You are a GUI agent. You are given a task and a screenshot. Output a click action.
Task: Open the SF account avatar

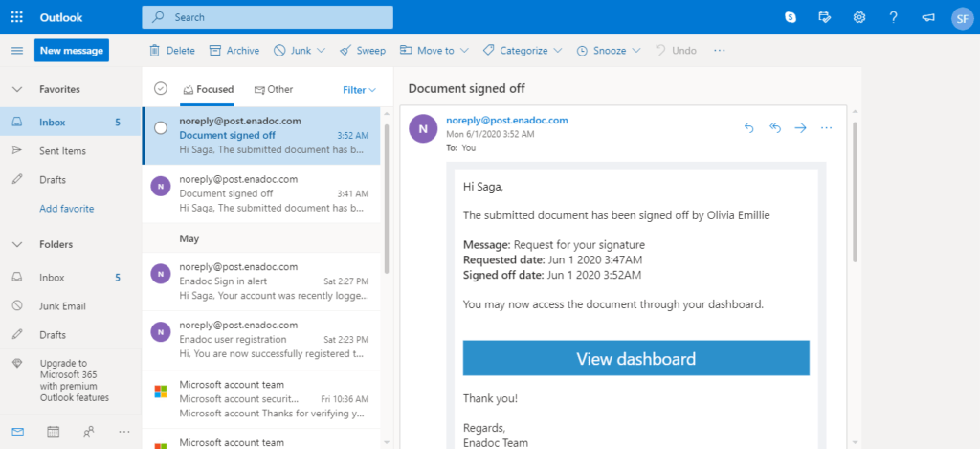click(x=963, y=18)
